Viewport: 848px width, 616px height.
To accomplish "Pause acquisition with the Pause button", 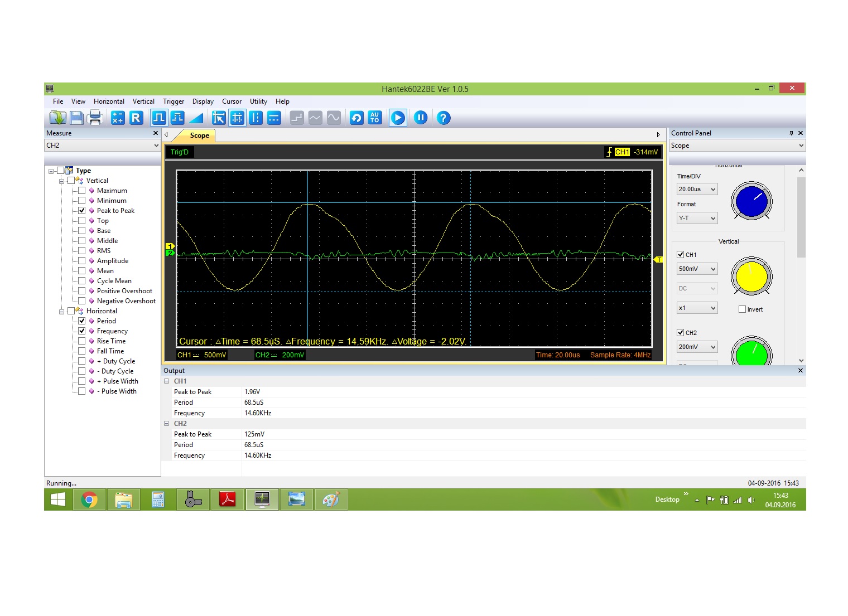I will 421,118.
